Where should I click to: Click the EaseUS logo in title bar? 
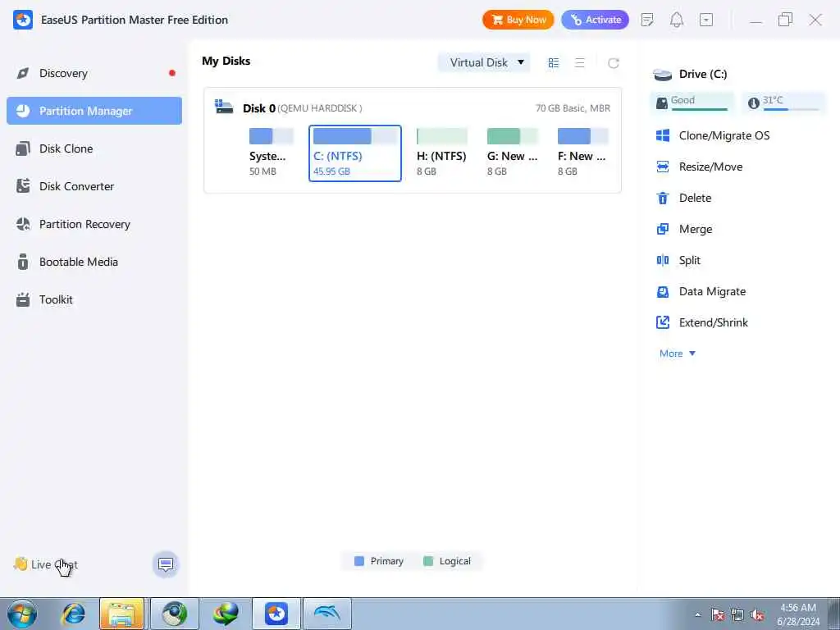pyautogui.click(x=23, y=20)
